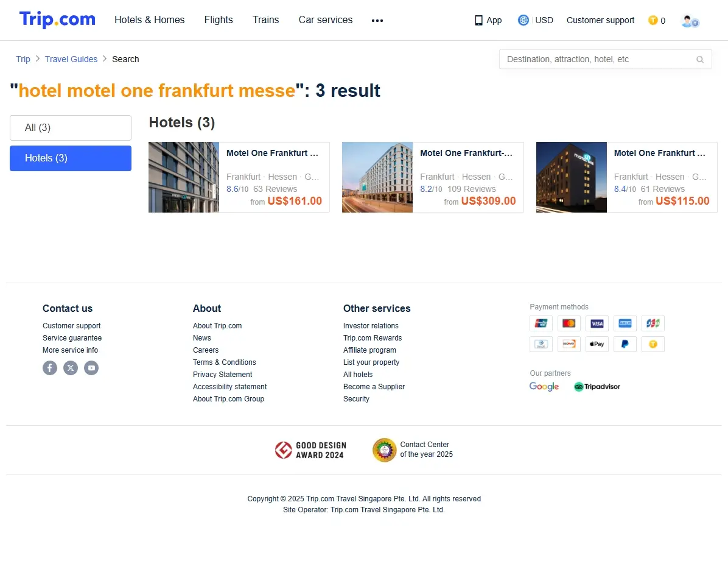728x561 pixels.
Task: Click the UnionPay payment icon
Action: tap(541, 323)
